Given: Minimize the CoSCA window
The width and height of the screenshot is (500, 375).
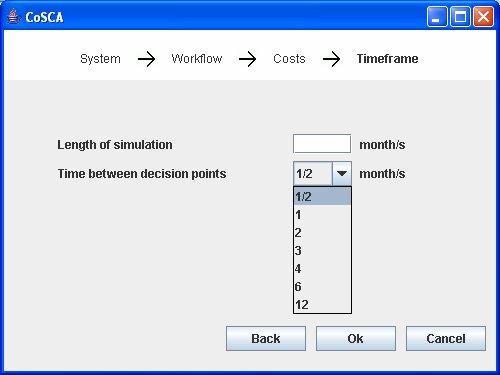Looking at the screenshot, I should tap(437, 16).
